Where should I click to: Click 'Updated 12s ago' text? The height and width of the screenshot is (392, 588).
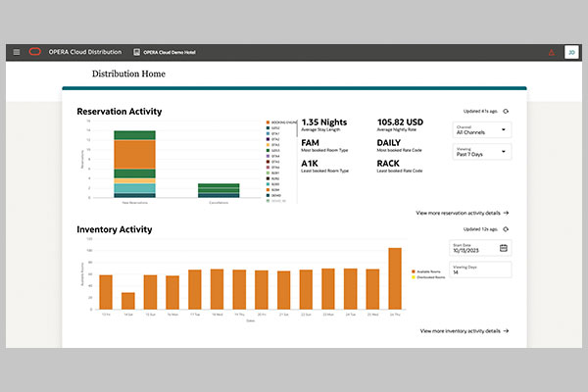pos(480,229)
